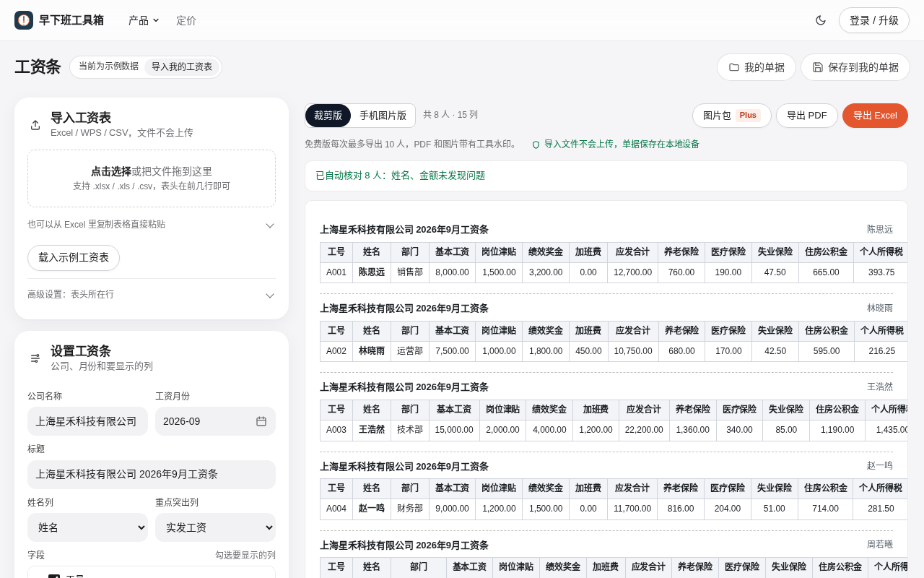
Task: Click 登录 / 升级 button
Action: [874, 20]
